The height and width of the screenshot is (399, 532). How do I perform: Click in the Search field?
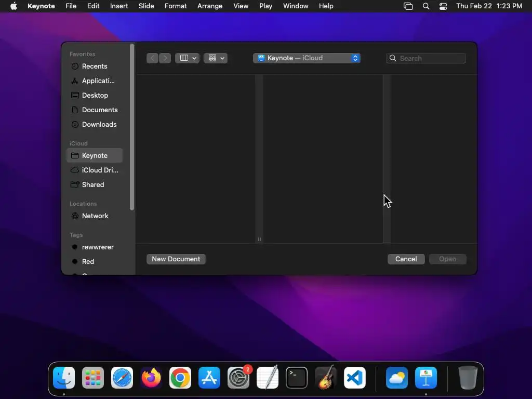(426, 58)
